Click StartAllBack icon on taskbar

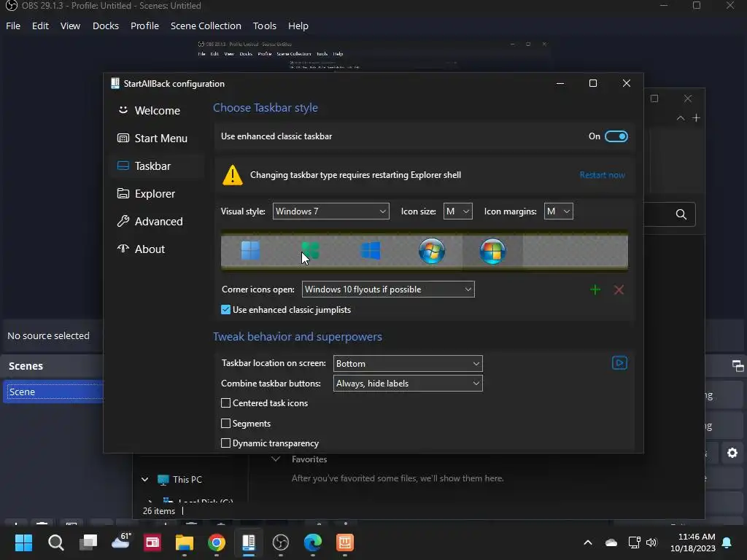click(x=249, y=542)
